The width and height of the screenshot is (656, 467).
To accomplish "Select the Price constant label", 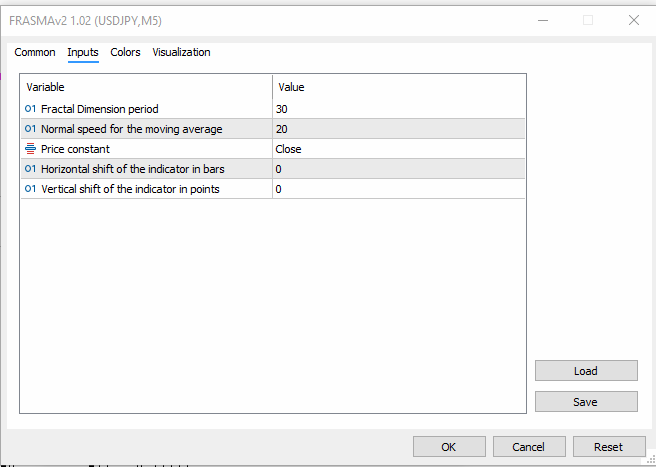I will coord(75,149).
